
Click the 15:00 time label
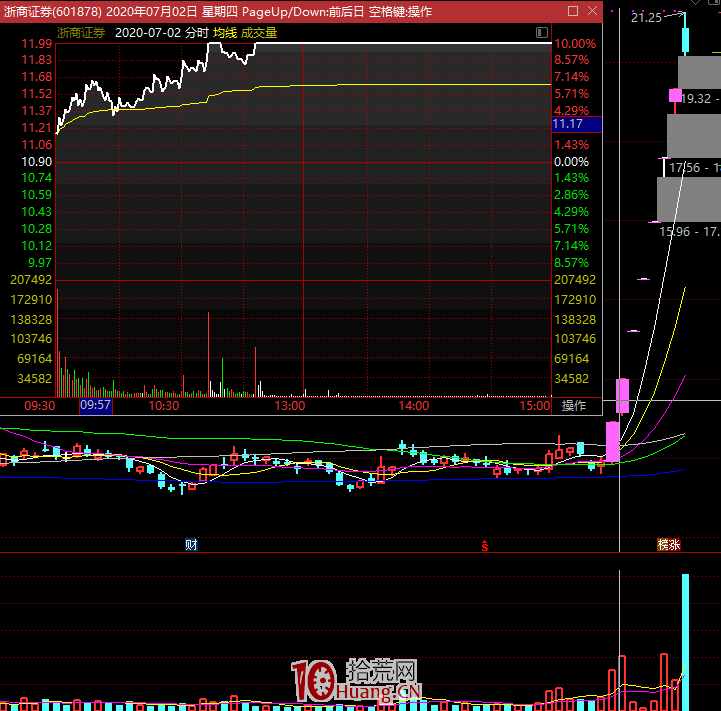point(535,406)
